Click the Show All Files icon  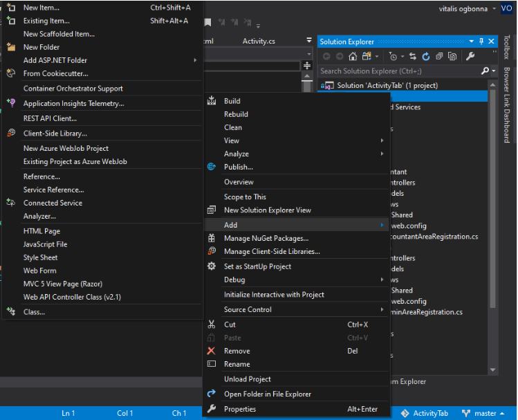pyautogui.click(x=452, y=57)
